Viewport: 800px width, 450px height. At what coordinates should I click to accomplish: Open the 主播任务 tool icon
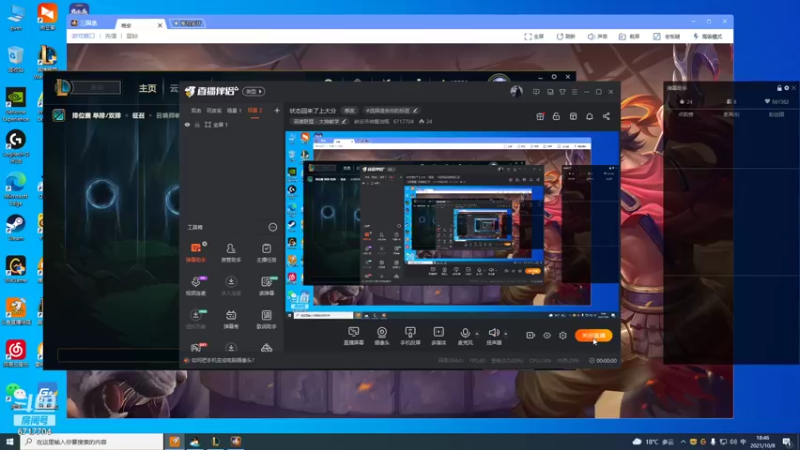point(266,252)
